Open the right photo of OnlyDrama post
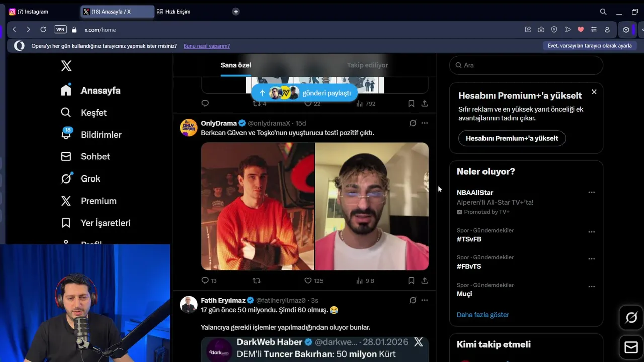The height and width of the screenshot is (362, 644). (372, 207)
